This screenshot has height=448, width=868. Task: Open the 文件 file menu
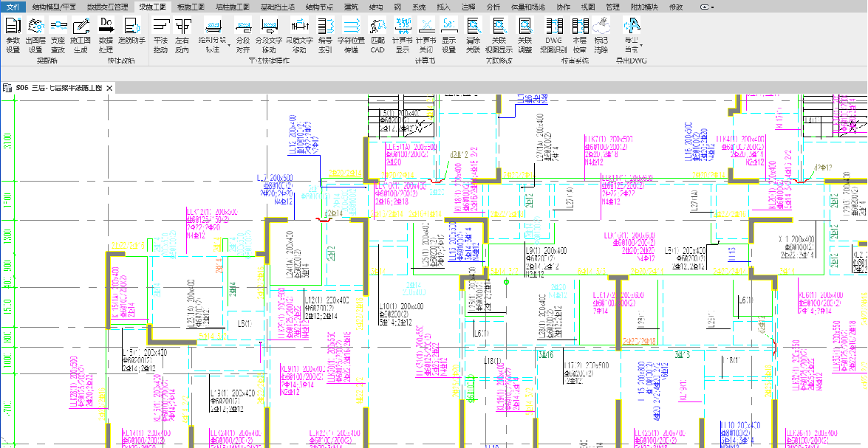coord(13,6)
